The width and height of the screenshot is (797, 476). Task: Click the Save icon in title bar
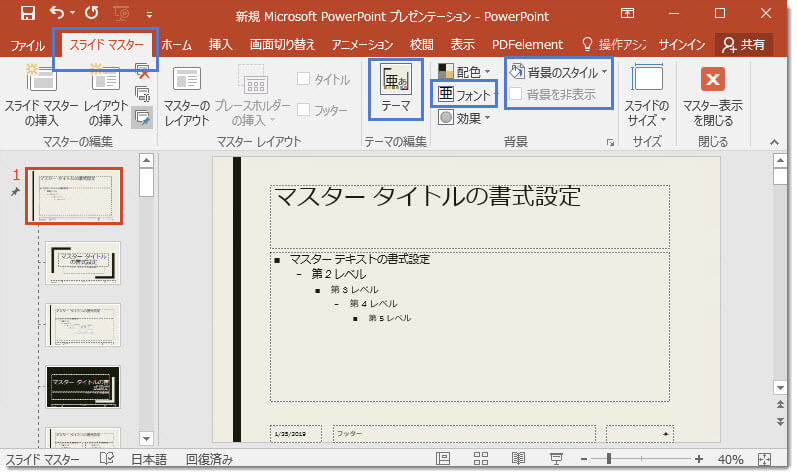28,14
